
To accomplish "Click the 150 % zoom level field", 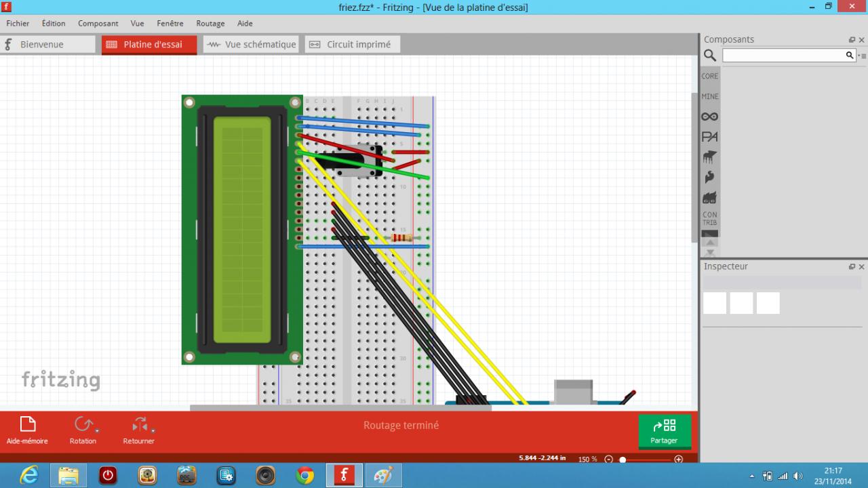I will click(x=587, y=459).
